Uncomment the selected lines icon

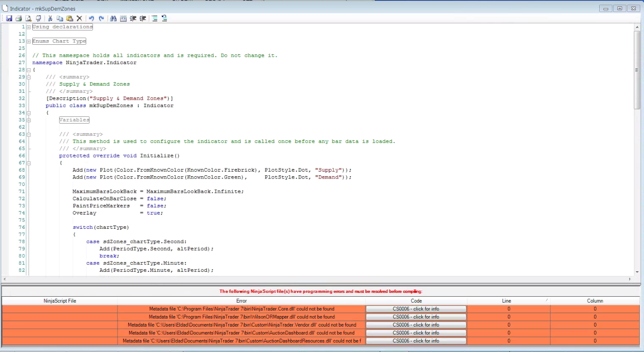164,18
